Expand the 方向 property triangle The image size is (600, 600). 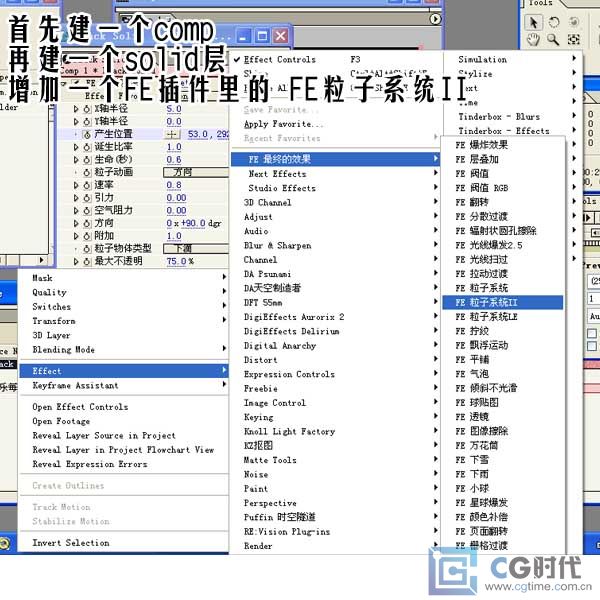(76, 223)
